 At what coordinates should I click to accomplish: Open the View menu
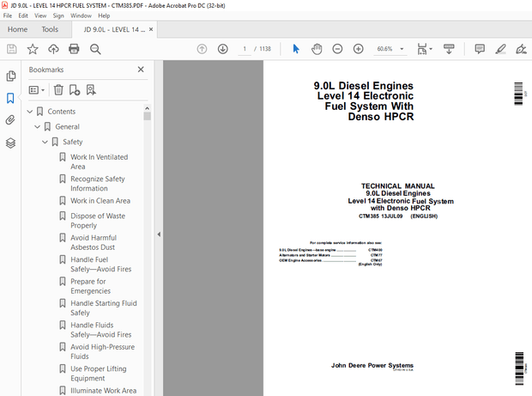(x=40, y=15)
